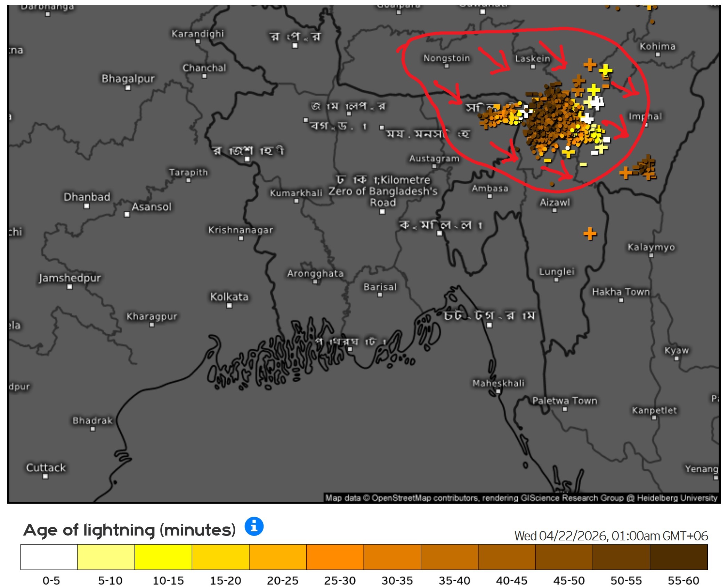Click the Heidelberg University attribution text
Image resolution: width=728 pixels, height=588 pixels.
point(677,498)
